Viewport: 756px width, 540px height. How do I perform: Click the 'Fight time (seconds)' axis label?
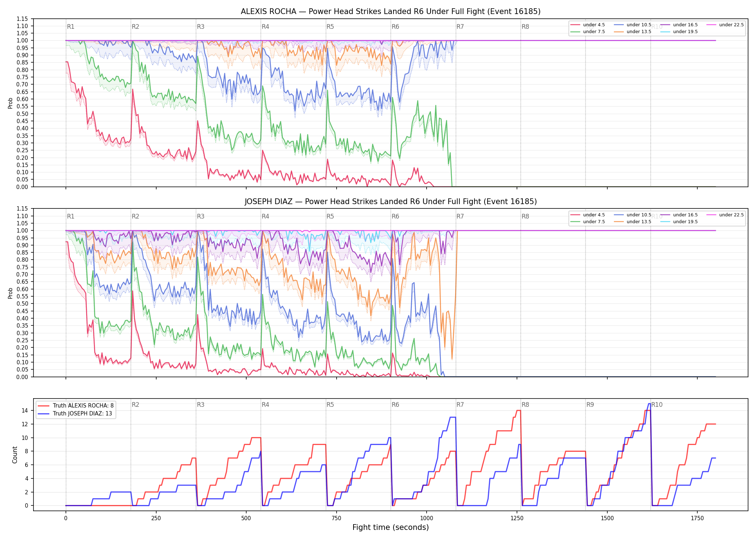[391, 527]
